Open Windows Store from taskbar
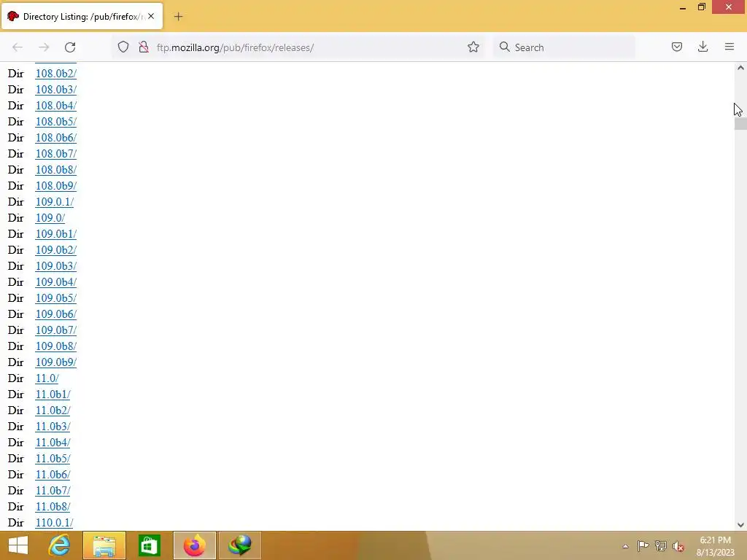Screen dimensions: 747x560 (149, 545)
